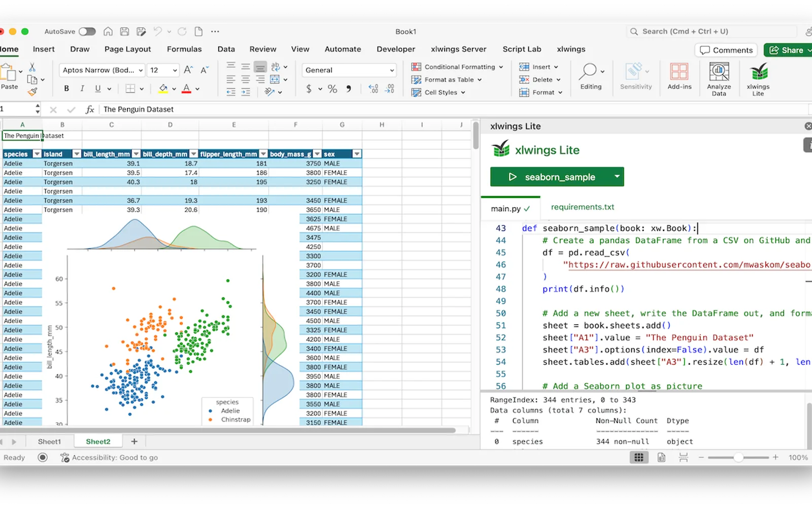Click the Share button
This screenshot has height=508, width=812.
coord(788,50)
